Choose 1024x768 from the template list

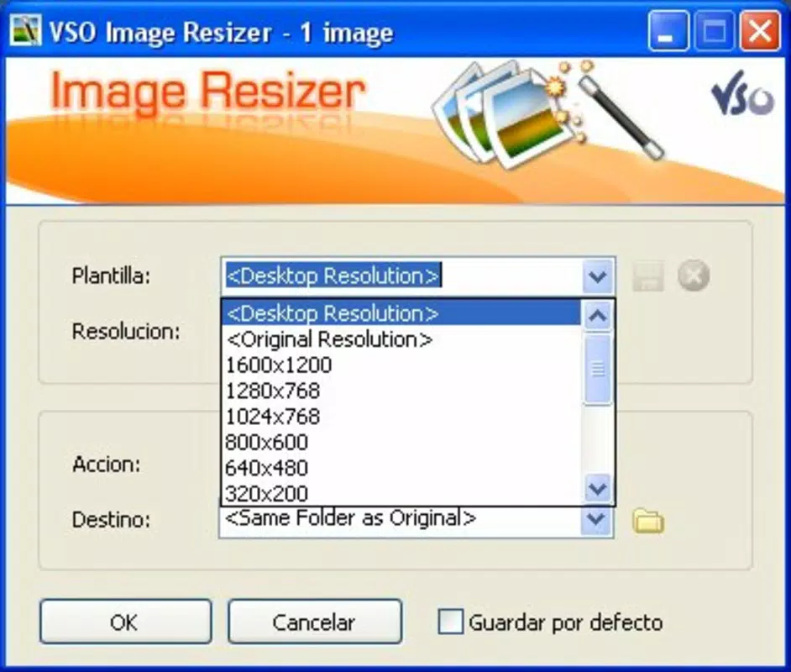(401, 416)
